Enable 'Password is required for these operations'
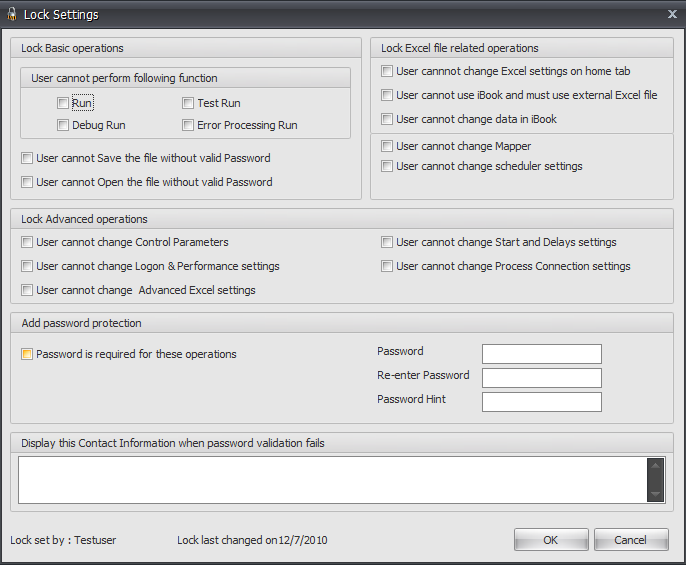686x565 pixels. tap(27, 354)
